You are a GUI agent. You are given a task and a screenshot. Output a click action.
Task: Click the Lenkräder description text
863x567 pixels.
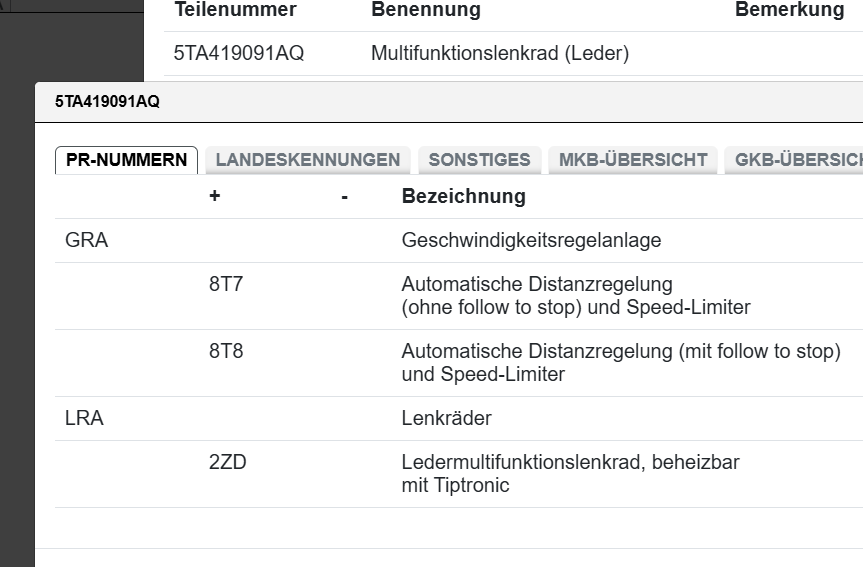446,419
